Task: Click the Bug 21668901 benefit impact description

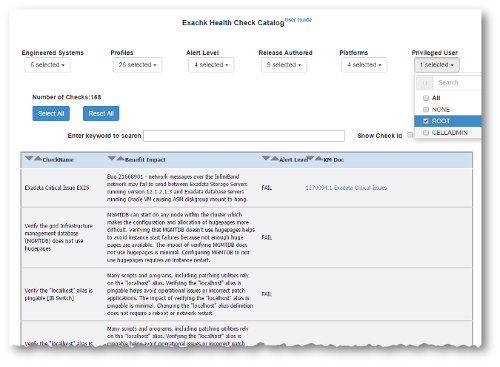Action: pyautogui.click(x=177, y=188)
